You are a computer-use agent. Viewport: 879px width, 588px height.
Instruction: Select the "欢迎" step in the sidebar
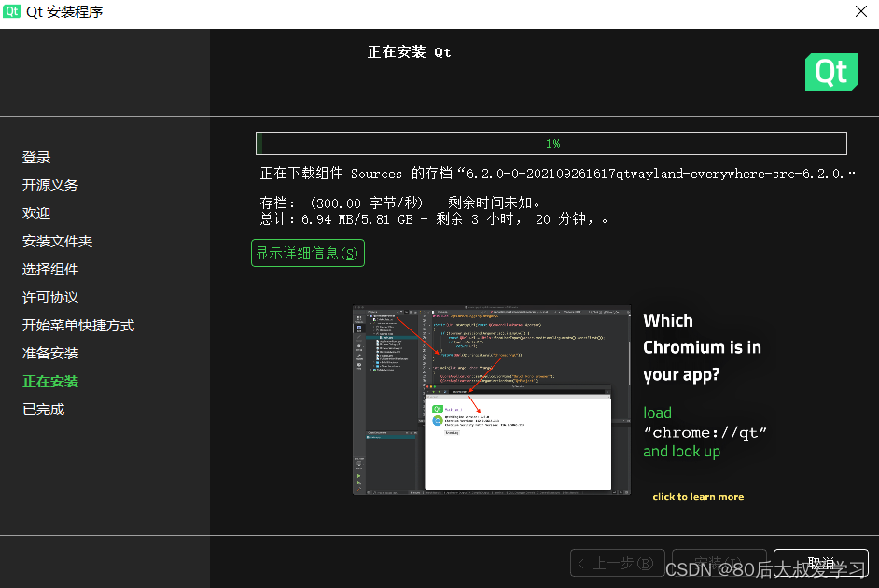[35, 213]
